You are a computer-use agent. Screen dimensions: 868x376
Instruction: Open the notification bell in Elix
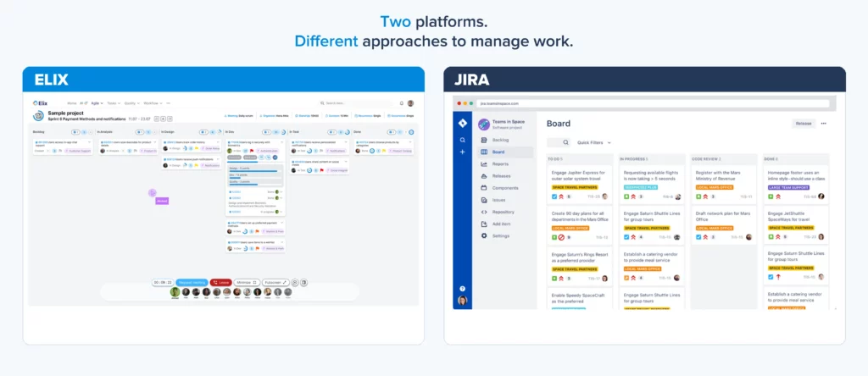click(402, 102)
